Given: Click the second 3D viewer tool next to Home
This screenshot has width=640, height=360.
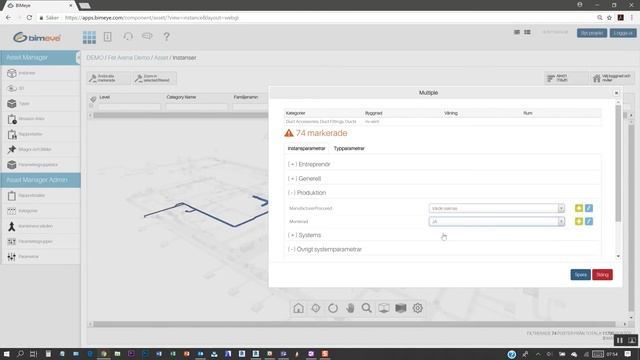Looking at the screenshot, I should 316,308.
